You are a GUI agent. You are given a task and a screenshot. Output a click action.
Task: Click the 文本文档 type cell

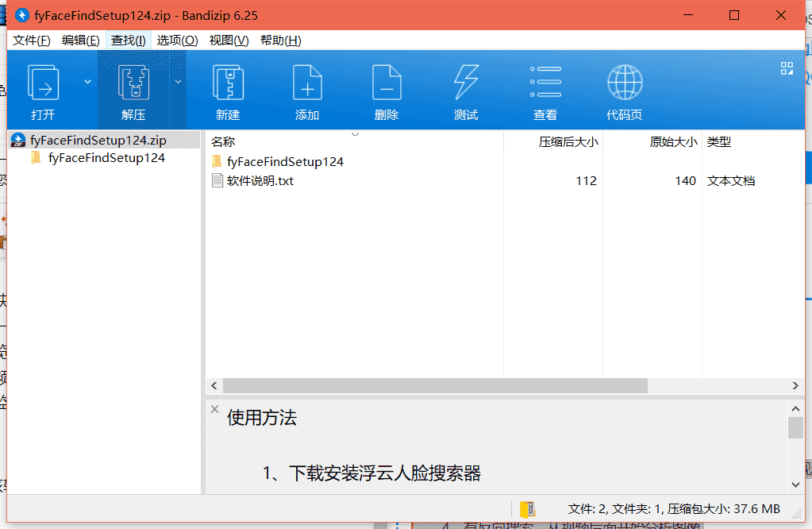point(731,181)
